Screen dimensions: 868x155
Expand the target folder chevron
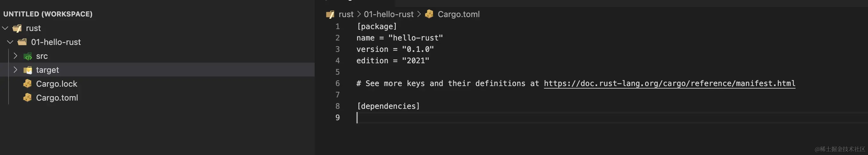tap(15, 70)
